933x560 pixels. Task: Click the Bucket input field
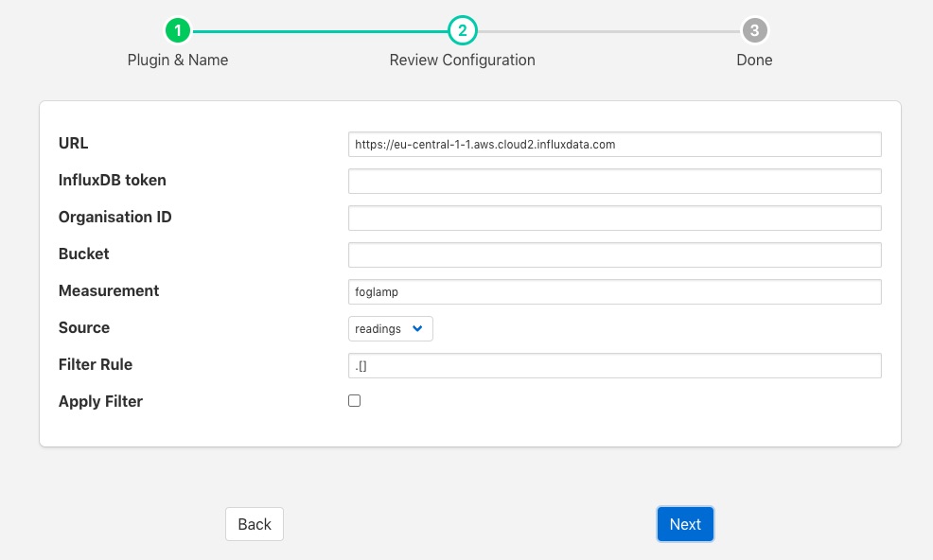coord(615,254)
